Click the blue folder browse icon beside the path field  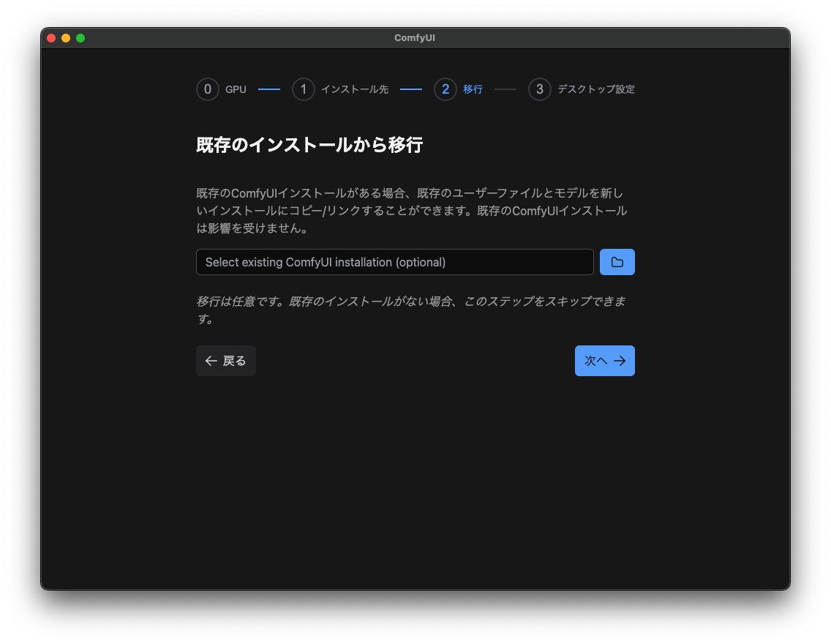tap(617, 261)
